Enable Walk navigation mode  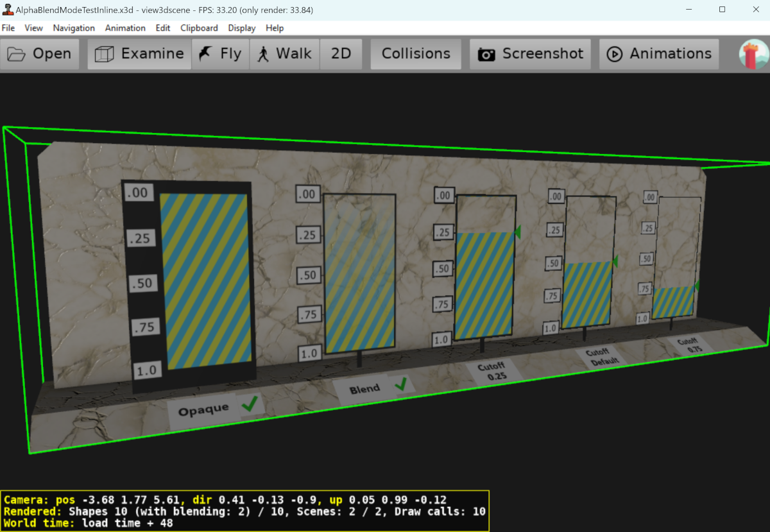[x=284, y=54]
